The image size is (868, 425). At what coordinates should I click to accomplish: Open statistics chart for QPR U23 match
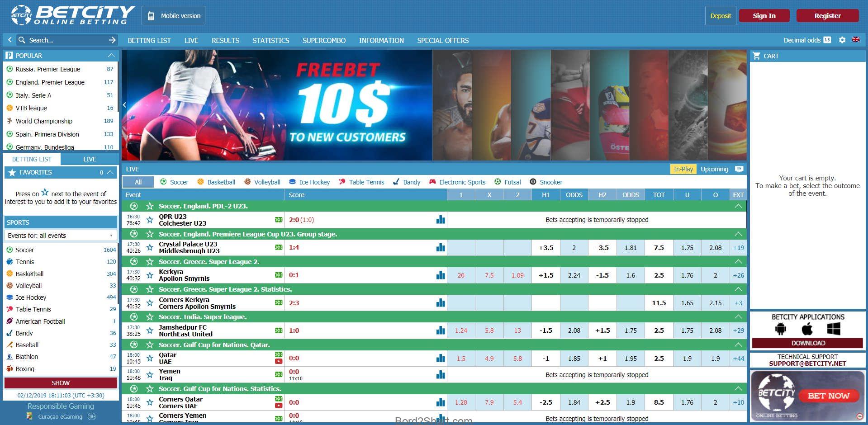point(441,220)
